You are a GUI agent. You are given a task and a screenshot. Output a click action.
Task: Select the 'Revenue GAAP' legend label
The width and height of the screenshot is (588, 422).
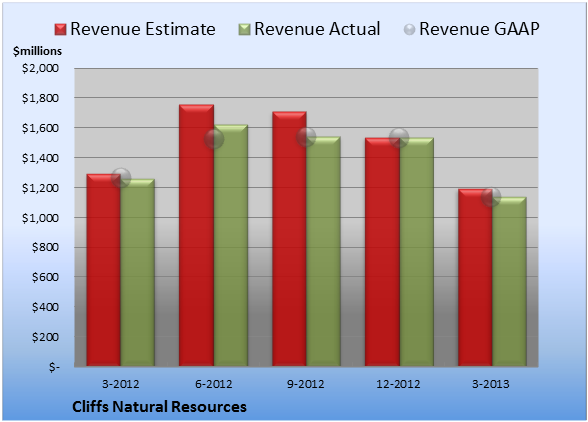(479, 29)
